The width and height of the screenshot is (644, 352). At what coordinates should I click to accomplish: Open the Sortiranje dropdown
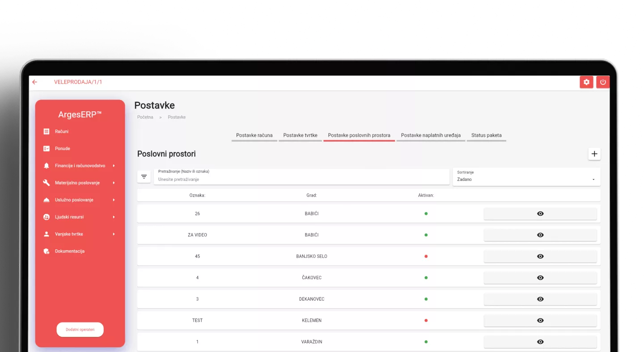click(526, 177)
